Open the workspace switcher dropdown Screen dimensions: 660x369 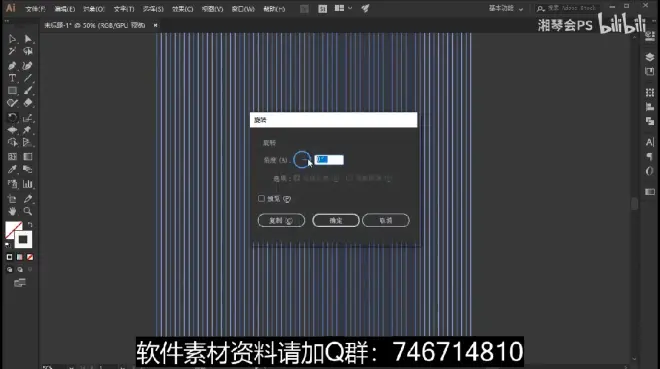[506, 8]
